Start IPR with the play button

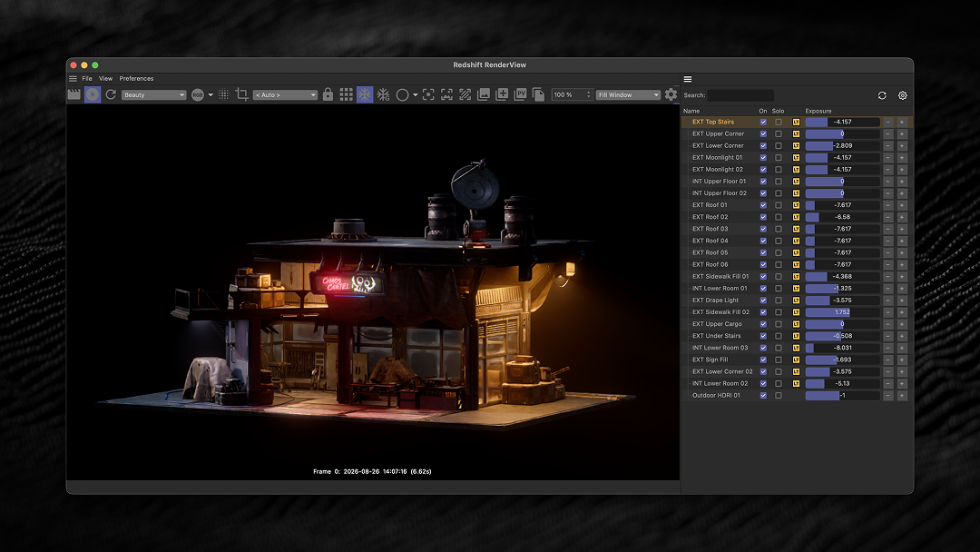click(x=93, y=94)
